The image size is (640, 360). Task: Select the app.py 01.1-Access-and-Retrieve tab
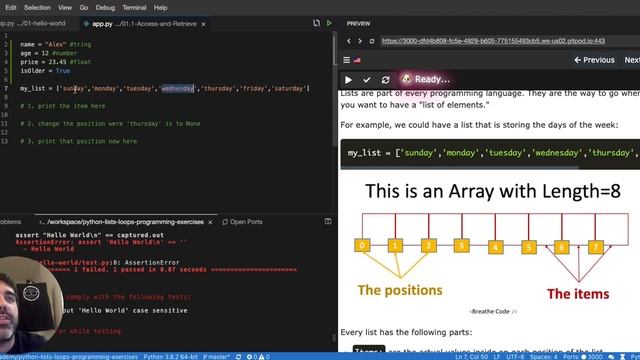pos(143,24)
